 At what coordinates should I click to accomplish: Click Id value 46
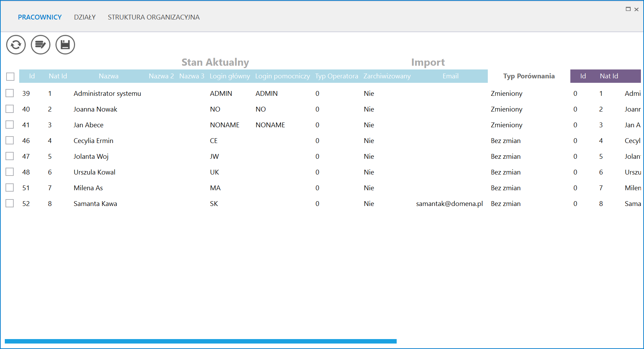pyautogui.click(x=26, y=141)
